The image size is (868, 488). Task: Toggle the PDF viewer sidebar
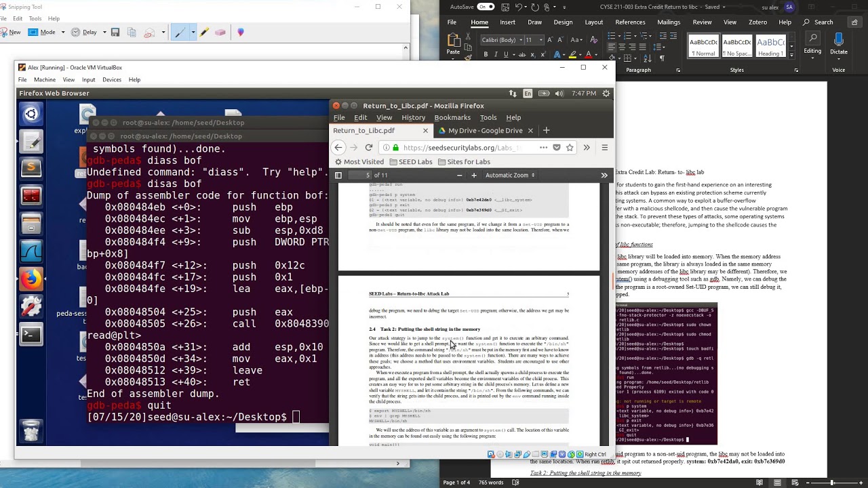click(x=338, y=176)
